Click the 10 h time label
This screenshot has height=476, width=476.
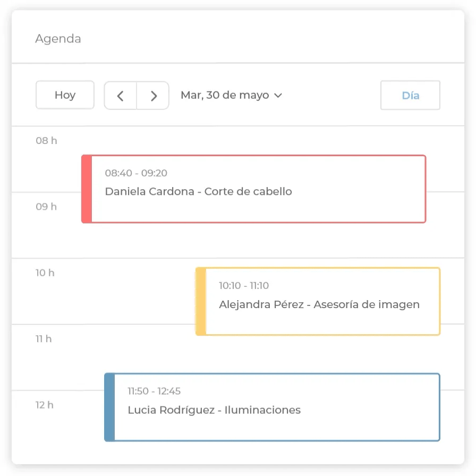(44, 273)
